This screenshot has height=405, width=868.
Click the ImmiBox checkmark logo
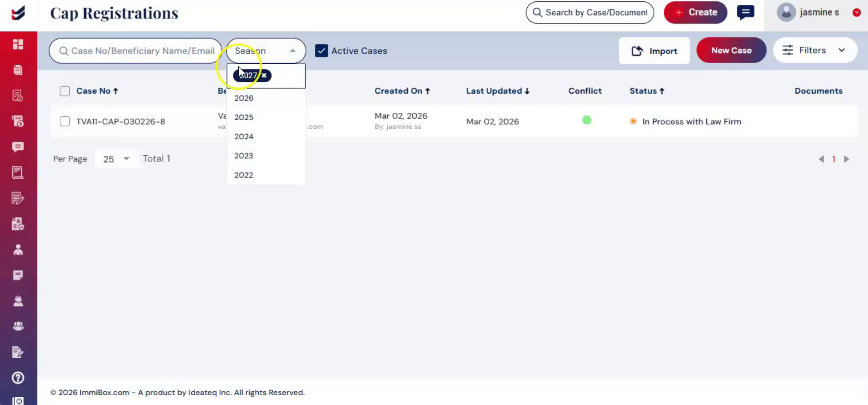(x=18, y=13)
